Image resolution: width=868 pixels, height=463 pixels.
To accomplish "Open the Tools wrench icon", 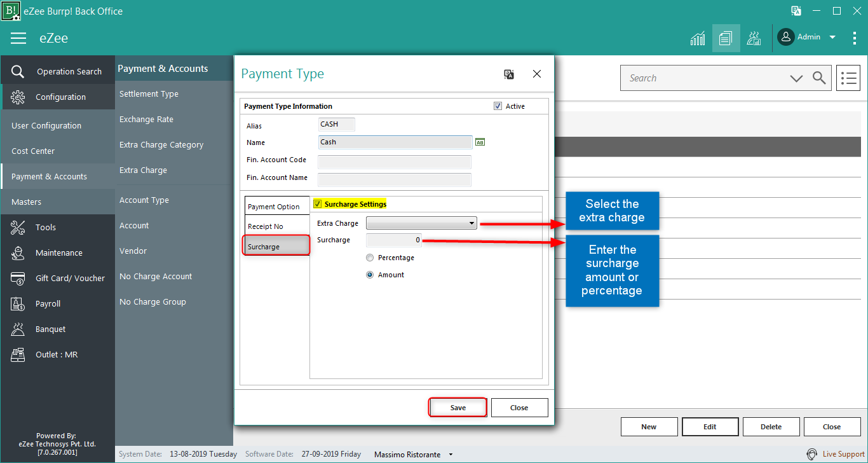I will pos(18,227).
